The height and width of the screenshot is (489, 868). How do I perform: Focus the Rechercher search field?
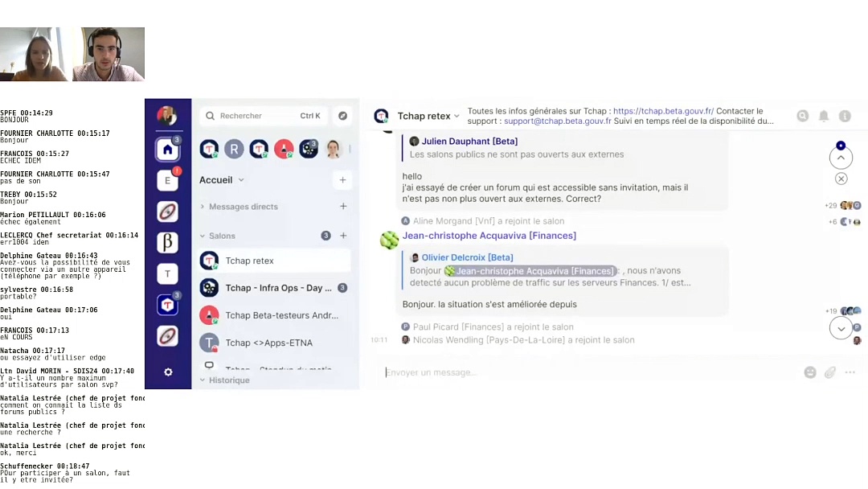[264, 116]
